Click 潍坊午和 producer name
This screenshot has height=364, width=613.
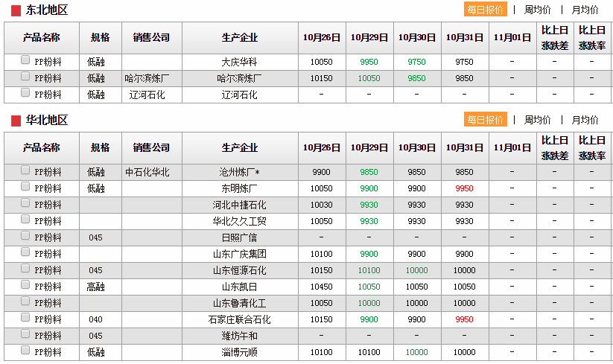coord(239,336)
